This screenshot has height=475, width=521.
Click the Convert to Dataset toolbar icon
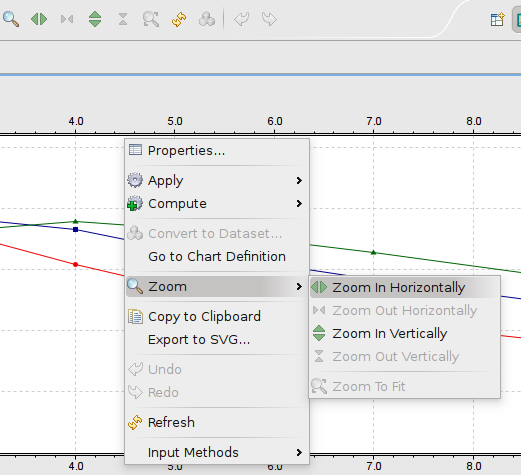207,19
